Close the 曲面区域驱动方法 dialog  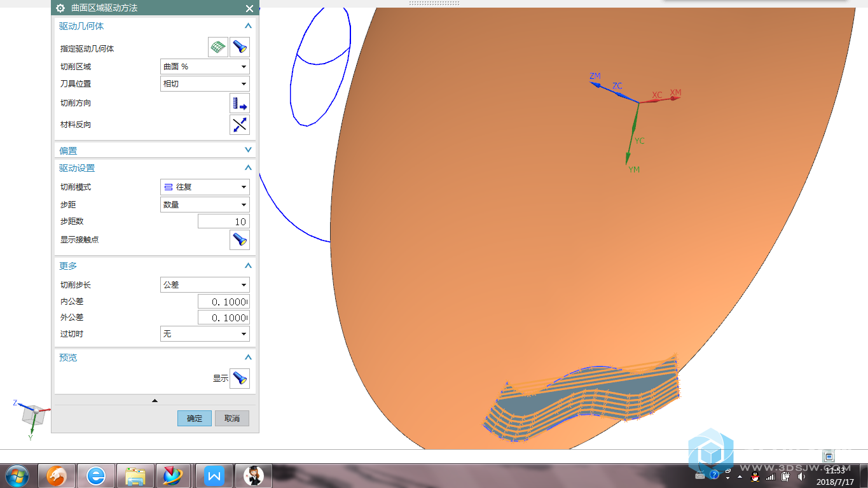coord(249,8)
